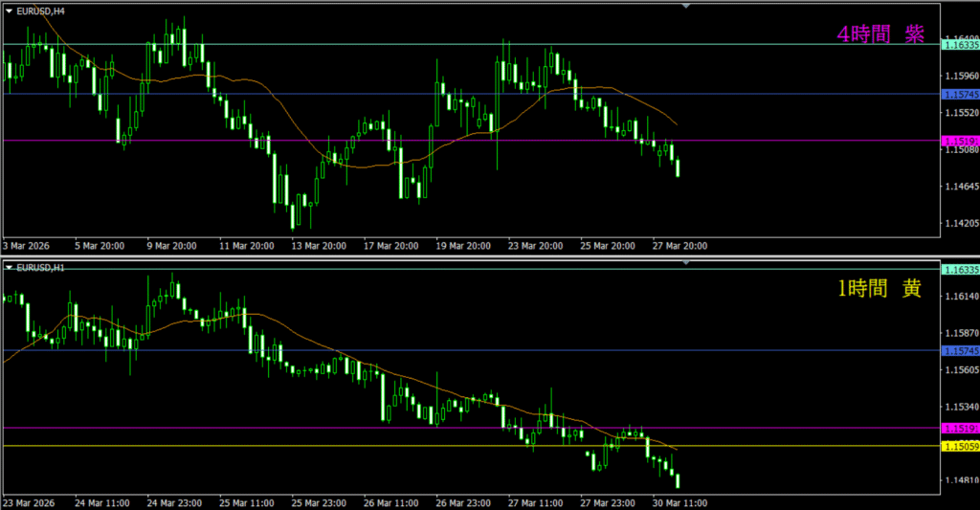This screenshot has width=980, height=510.
Task: Select the yellow "1時間 黄" text label
Action: click(x=880, y=288)
